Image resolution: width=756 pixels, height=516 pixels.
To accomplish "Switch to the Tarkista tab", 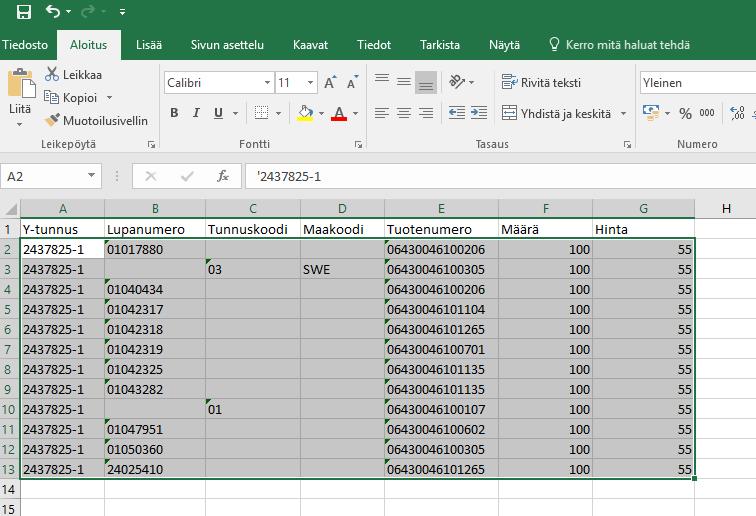I will point(440,45).
